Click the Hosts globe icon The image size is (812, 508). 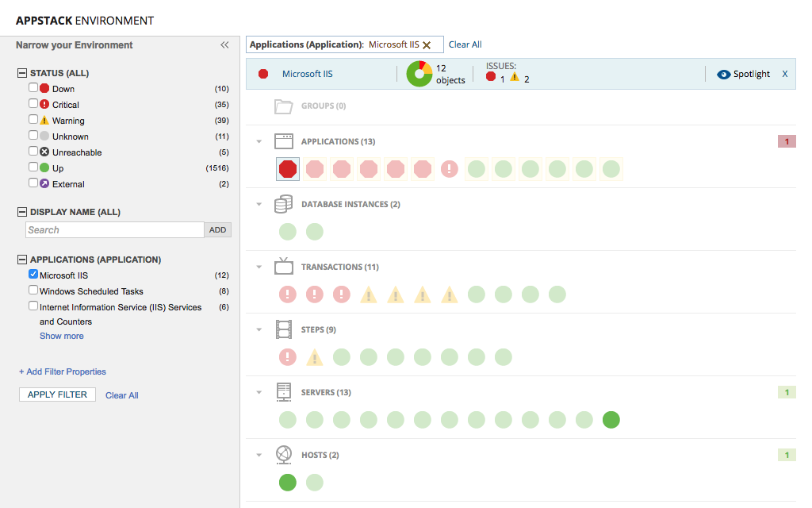284,454
